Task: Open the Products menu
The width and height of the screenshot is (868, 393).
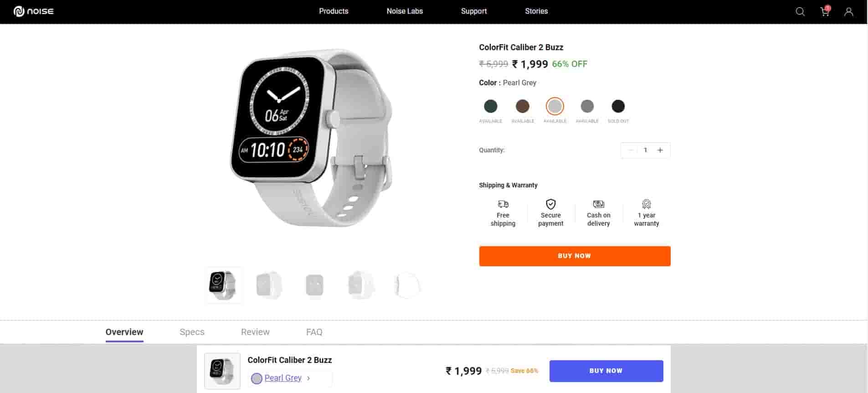Action: 334,11
